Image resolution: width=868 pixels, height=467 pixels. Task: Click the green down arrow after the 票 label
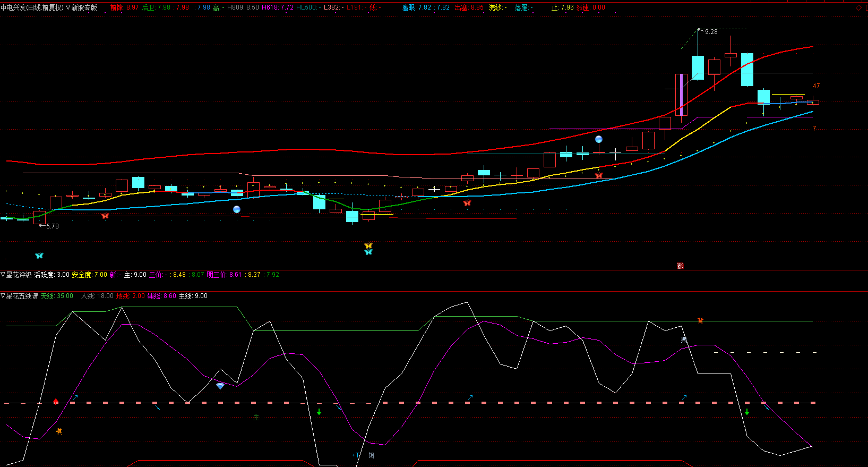pos(747,412)
